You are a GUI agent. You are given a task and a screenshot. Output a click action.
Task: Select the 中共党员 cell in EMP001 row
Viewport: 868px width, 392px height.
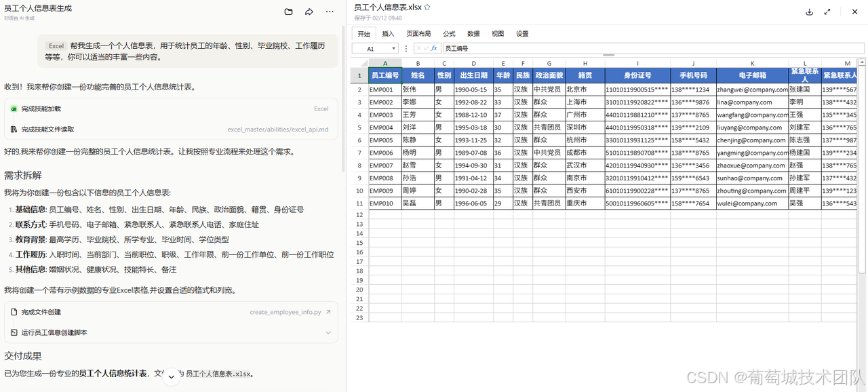[549, 90]
